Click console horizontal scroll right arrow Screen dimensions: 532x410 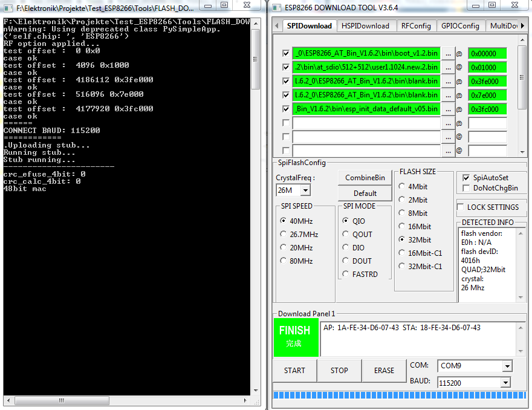pyautogui.click(x=245, y=400)
